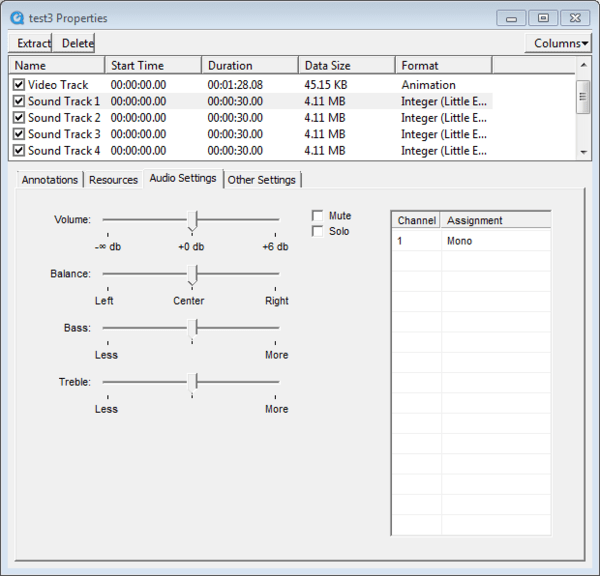Open the Other Settings tab

(x=262, y=179)
